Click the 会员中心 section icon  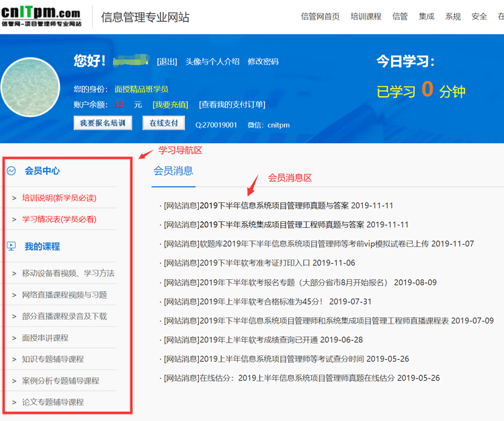(x=11, y=171)
